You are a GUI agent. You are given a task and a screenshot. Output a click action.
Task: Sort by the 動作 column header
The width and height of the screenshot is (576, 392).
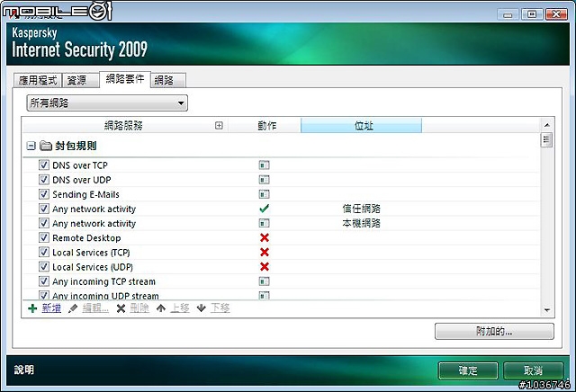[x=266, y=126]
